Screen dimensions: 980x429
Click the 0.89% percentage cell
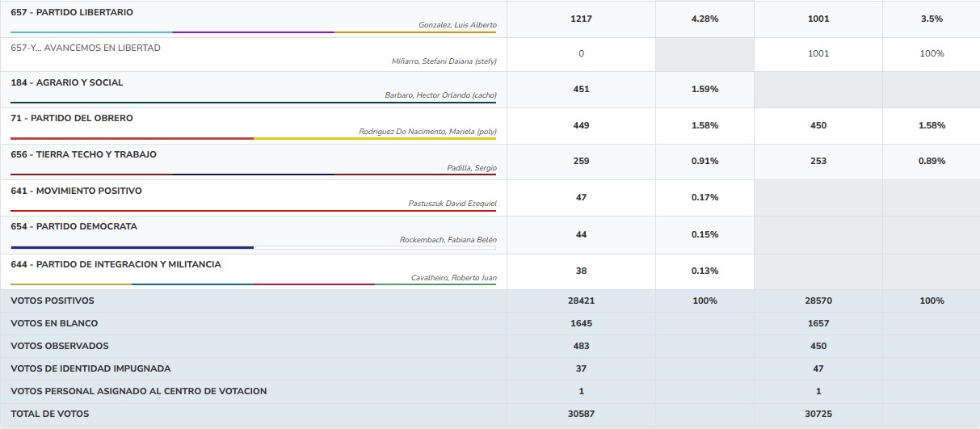931,162
